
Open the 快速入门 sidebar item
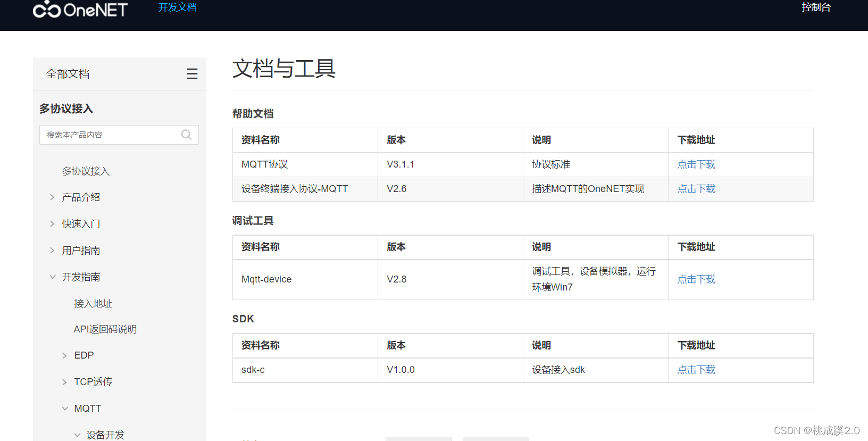pyautogui.click(x=81, y=224)
